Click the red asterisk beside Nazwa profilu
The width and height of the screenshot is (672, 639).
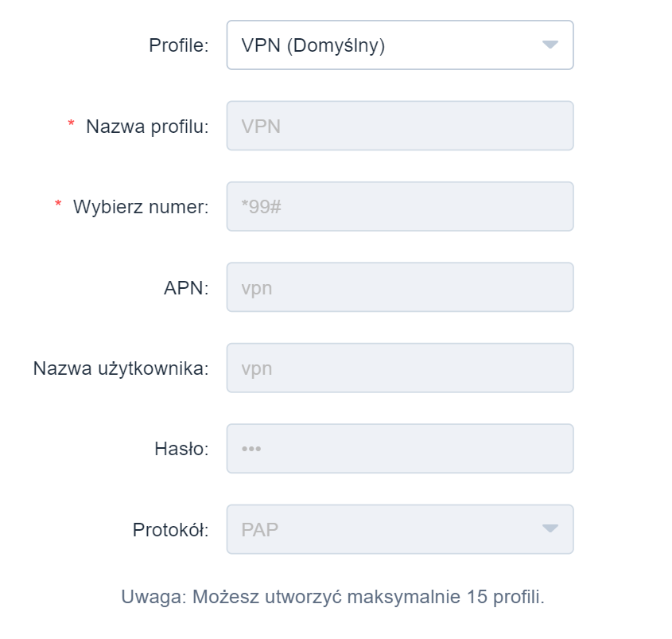click(x=70, y=123)
